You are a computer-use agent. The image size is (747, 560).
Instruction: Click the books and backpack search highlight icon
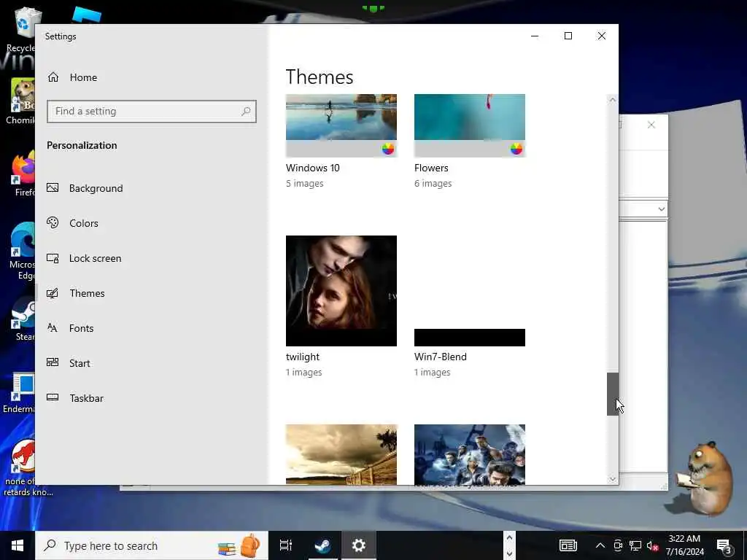click(x=239, y=545)
